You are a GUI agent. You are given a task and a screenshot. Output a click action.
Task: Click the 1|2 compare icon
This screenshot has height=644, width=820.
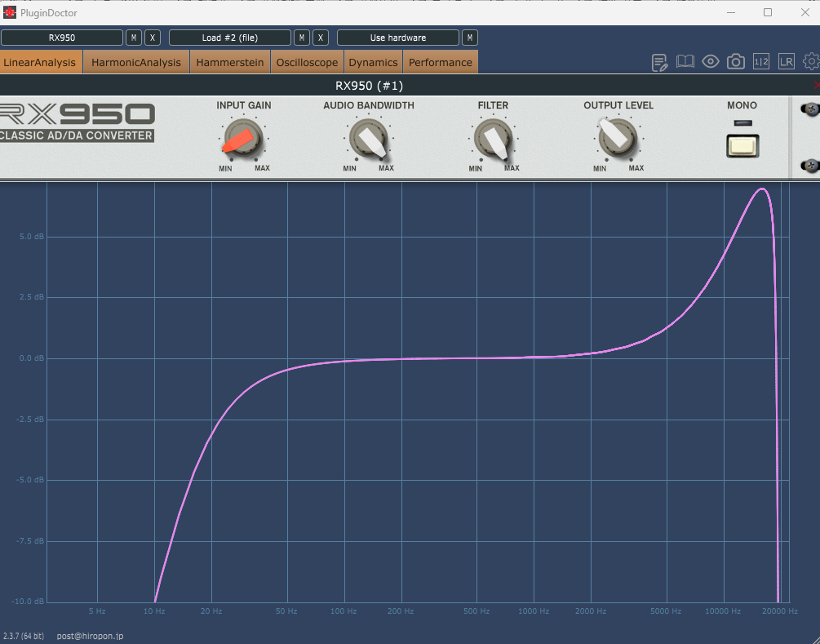[761, 62]
